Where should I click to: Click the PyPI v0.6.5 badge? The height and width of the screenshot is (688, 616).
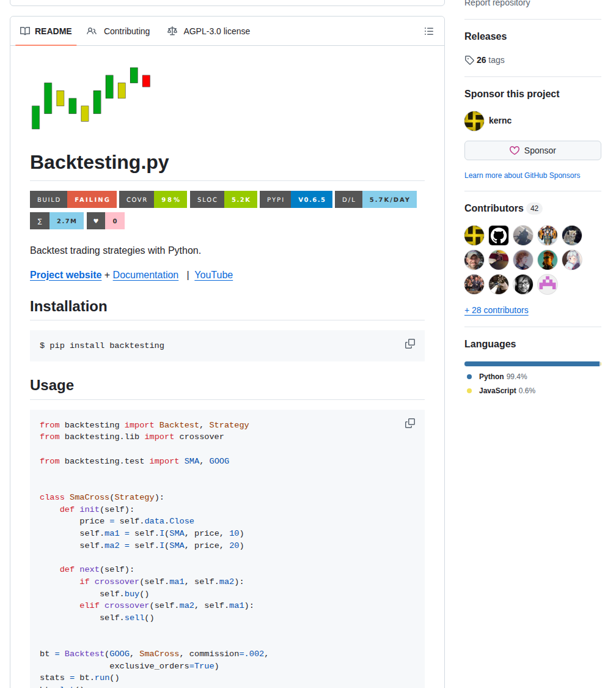[296, 199]
